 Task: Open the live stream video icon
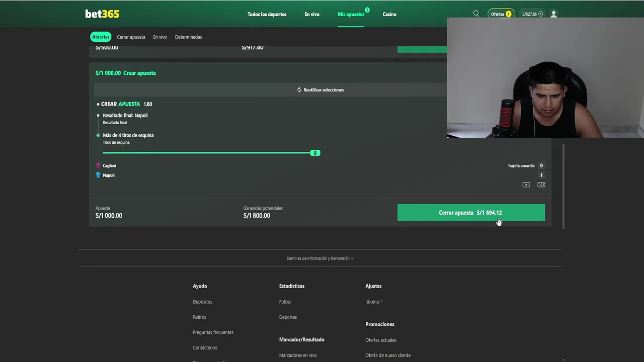click(526, 185)
